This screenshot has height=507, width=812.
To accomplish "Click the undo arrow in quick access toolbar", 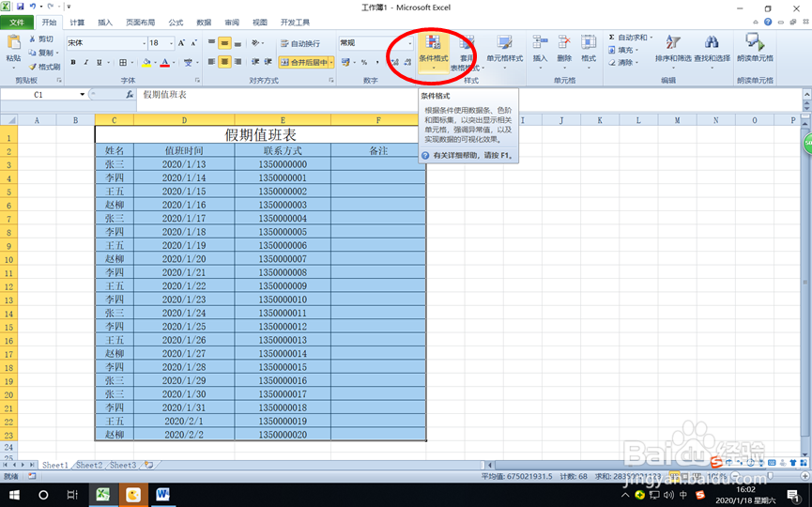I will coord(33,7).
